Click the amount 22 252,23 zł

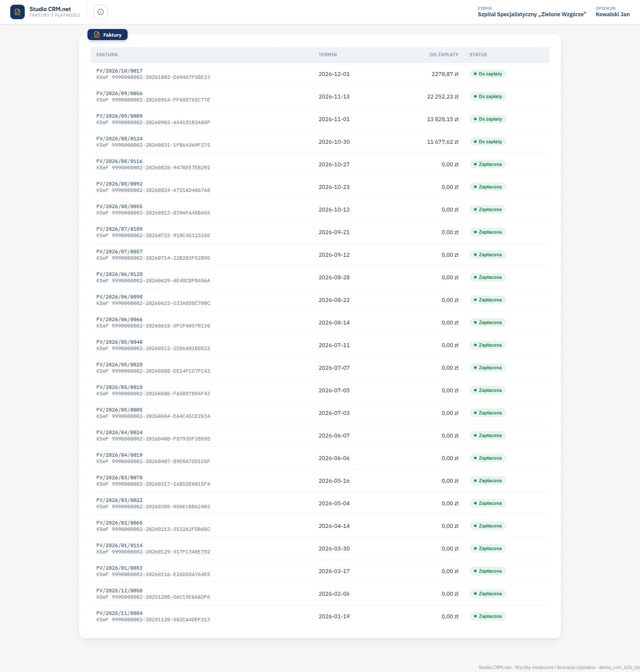pos(443,96)
